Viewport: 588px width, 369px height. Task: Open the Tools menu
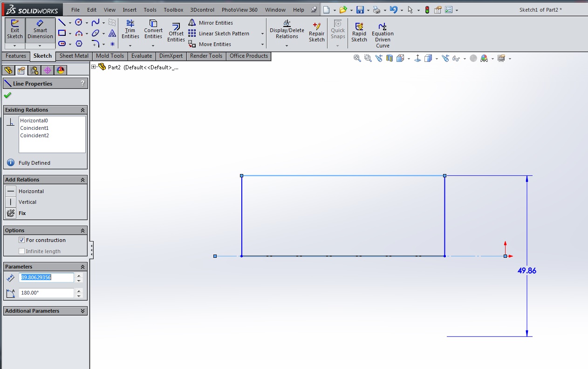150,9
